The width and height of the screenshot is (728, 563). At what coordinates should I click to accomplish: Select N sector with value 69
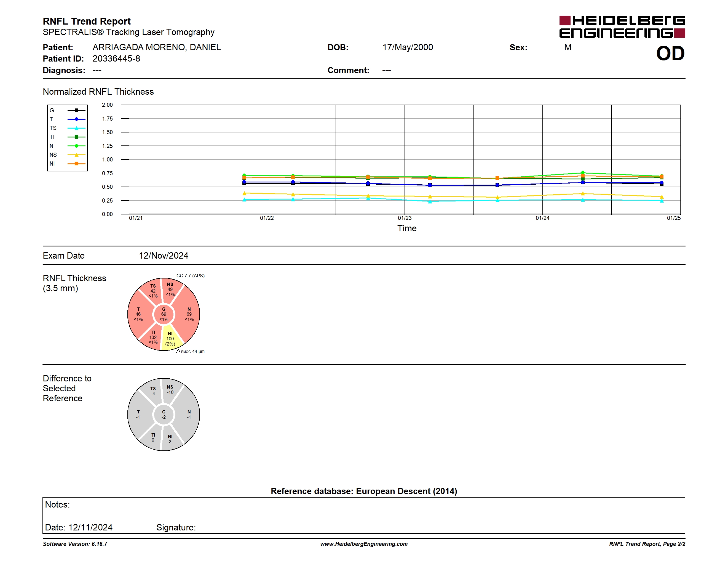[x=189, y=314]
